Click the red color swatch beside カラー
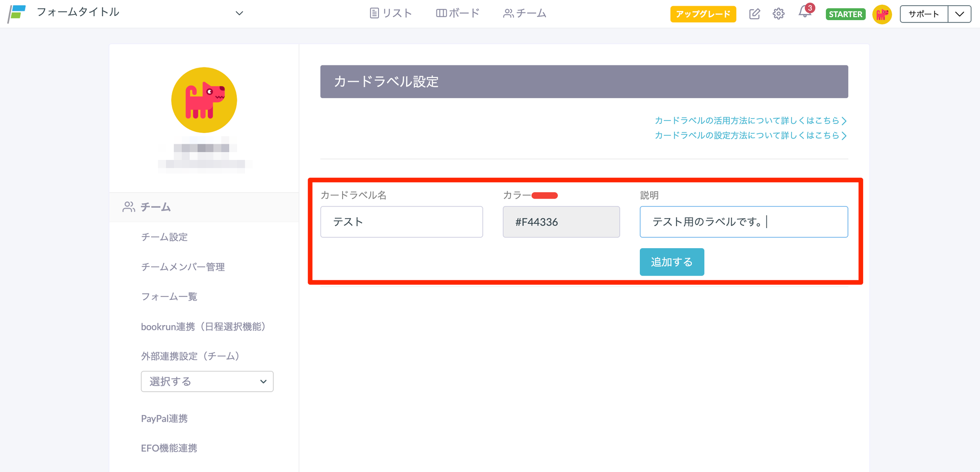Screen dimensions: 980x472 [545, 195]
